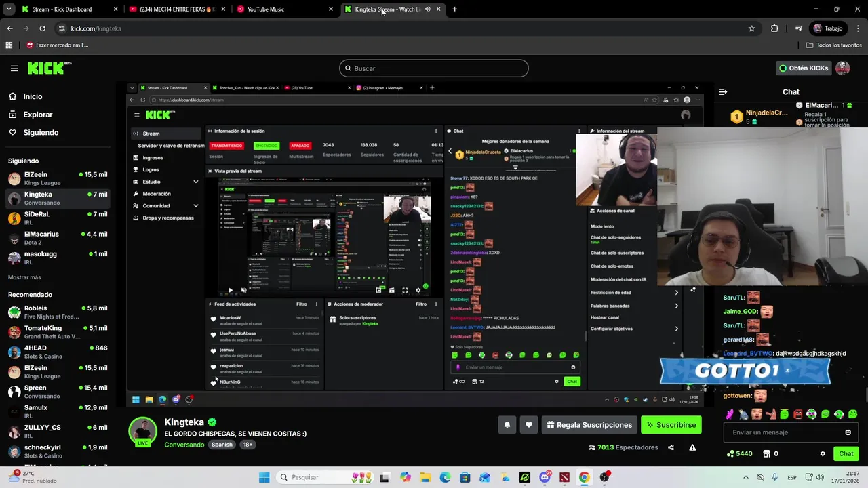Mute audio on the Kingteka Stream tab
Viewport: 868px width, 488px height.
pos(427,9)
